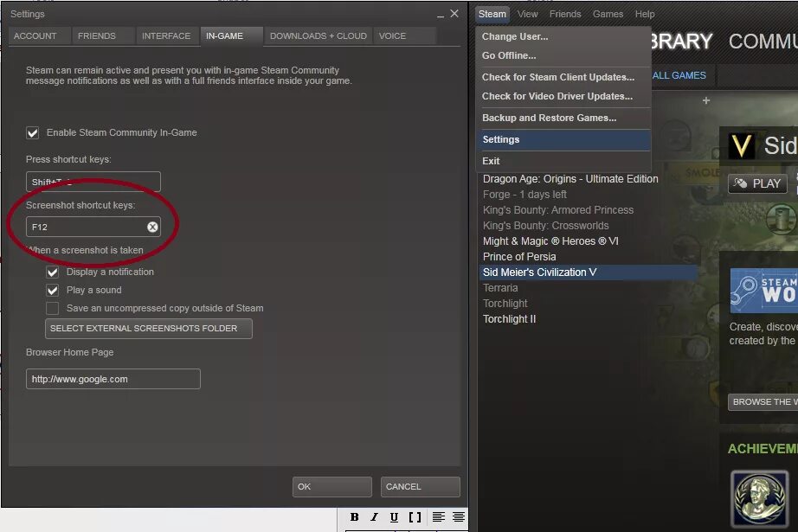Screen dimensions: 798x532
Task: Open the Games menu
Action: 608,14
